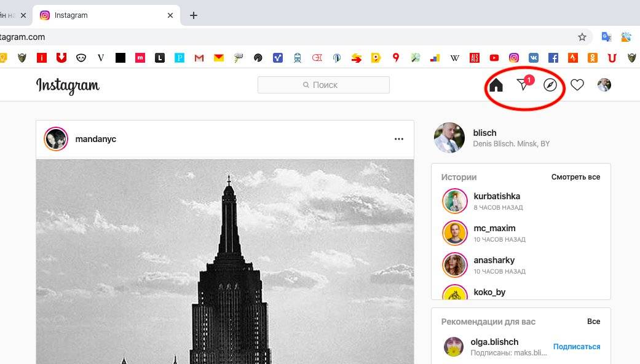Go to the Instagram home feed icon
The height and width of the screenshot is (364, 640).
496,85
